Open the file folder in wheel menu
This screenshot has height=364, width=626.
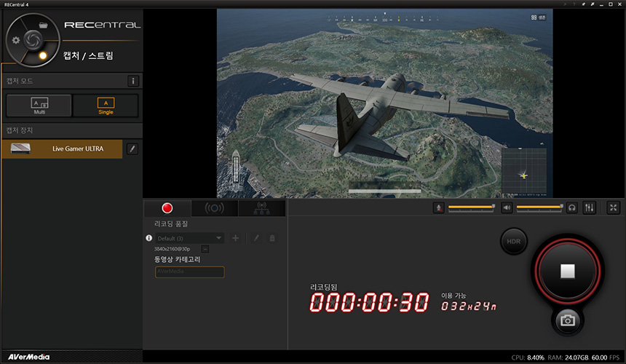(44, 25)
